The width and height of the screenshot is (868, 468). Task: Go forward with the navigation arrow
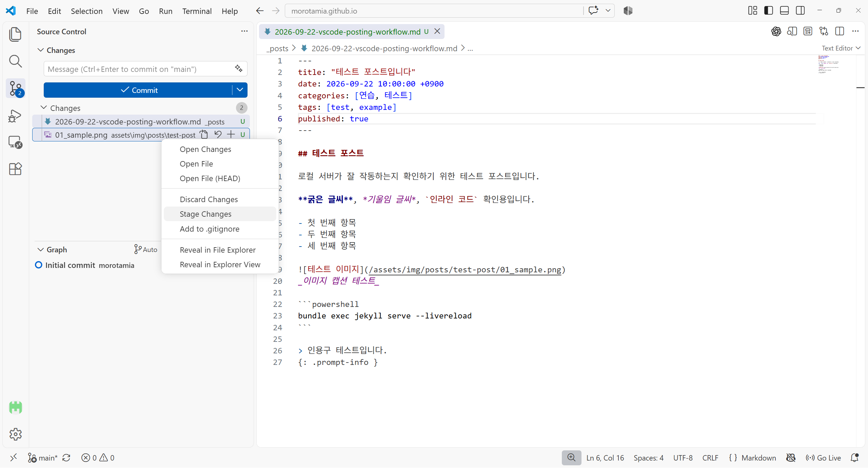[x=276, y=11]
